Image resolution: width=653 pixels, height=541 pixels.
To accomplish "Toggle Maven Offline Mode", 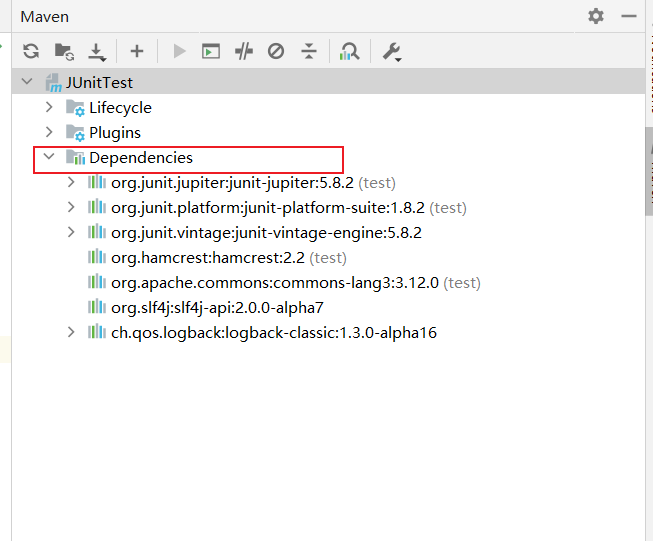I will point(244,51).
